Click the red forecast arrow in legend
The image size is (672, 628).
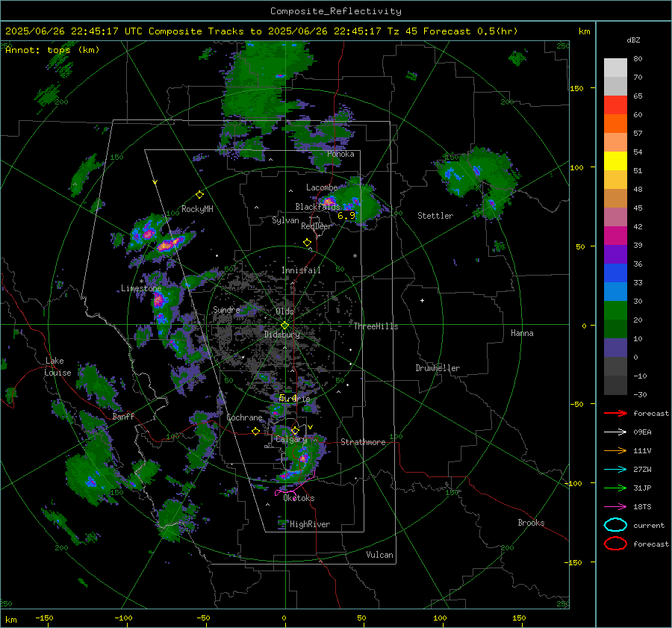(615, 413)
